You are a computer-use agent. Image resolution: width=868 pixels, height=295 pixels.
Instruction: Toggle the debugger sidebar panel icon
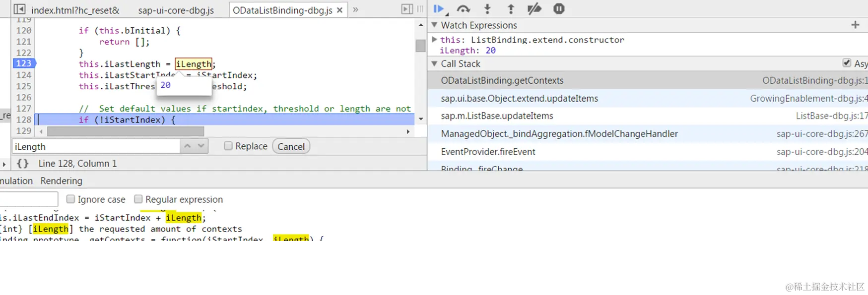point(407,9)
